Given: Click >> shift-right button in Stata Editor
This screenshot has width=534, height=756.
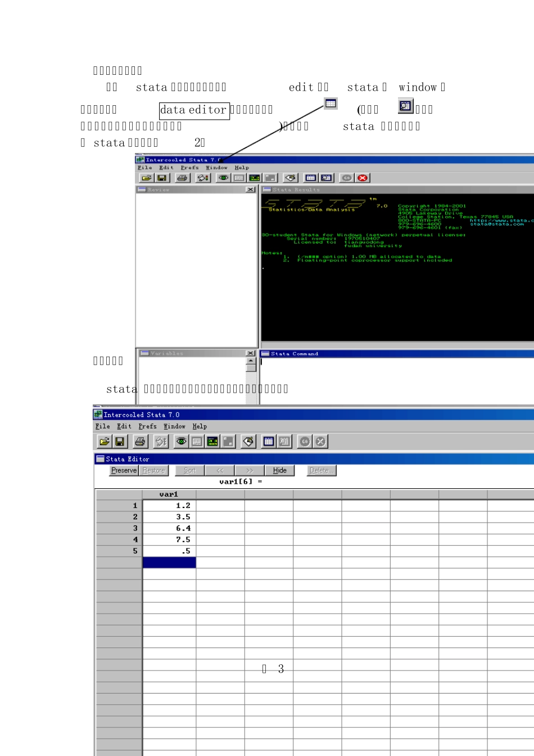Looking at the screenshot, I should pos(250,471).
